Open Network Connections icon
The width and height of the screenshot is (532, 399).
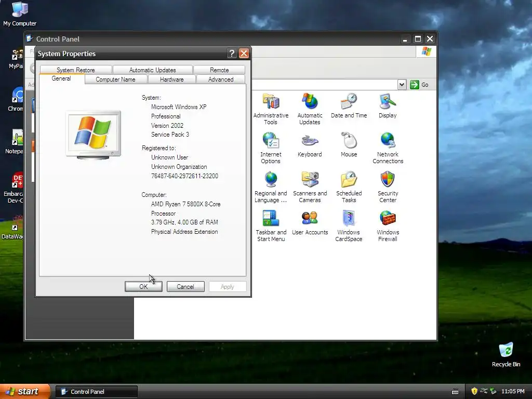tap(388, 148)
